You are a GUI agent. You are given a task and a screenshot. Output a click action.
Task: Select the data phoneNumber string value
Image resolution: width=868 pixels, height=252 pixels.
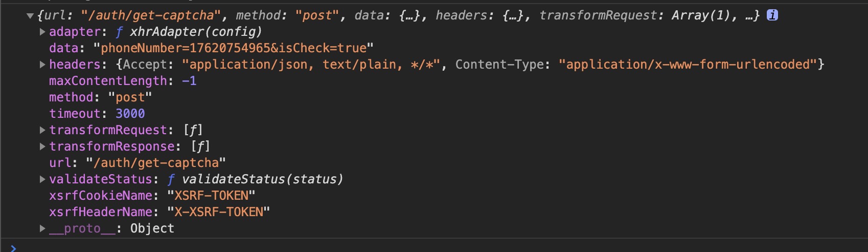(233, 48)
